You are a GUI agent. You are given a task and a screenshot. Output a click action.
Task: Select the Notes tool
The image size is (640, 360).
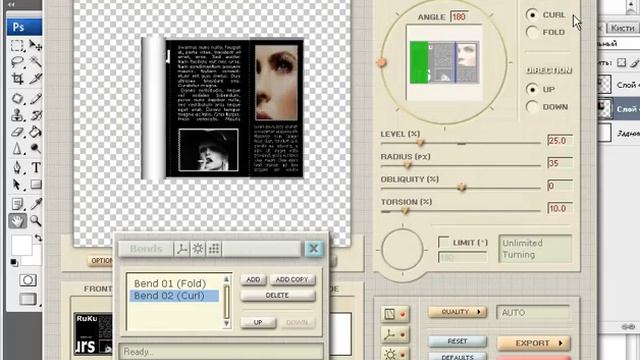pos(17,204)
